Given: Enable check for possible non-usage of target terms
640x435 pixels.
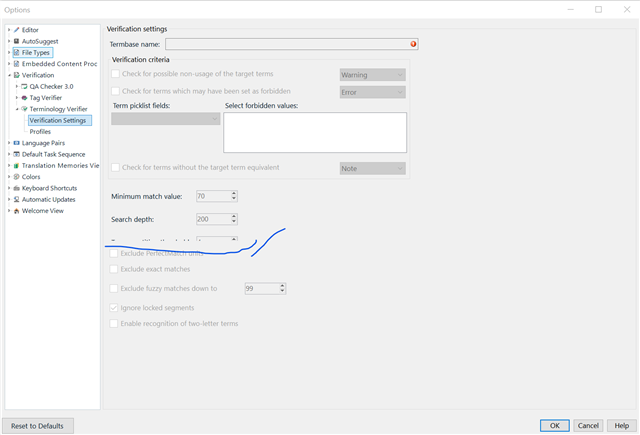Looking at the screenshot, I should (116, 74).
